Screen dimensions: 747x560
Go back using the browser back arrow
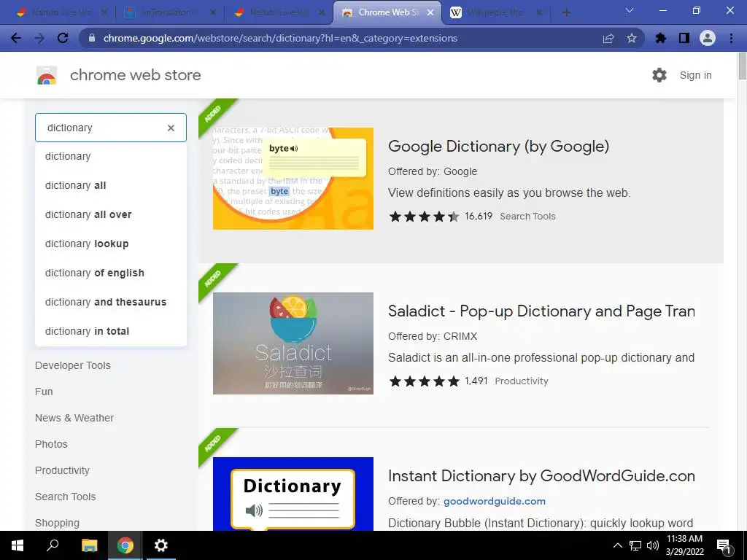16,38
